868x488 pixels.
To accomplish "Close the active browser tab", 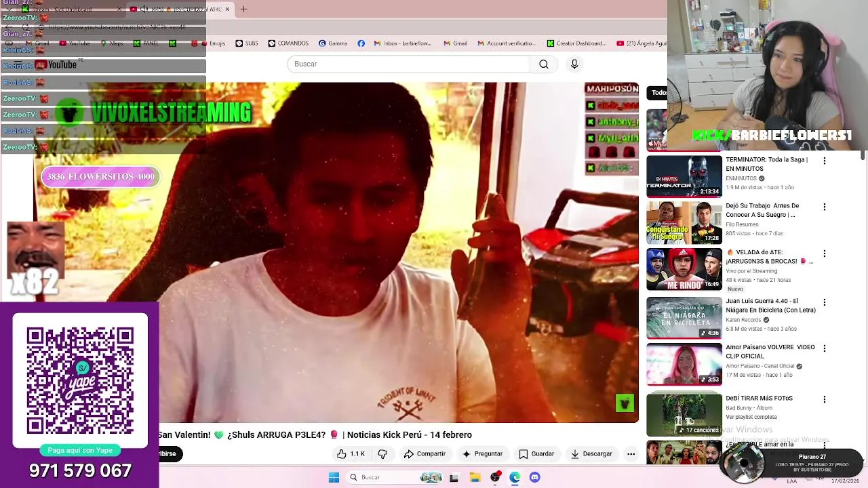I will (x=227, y=9).
